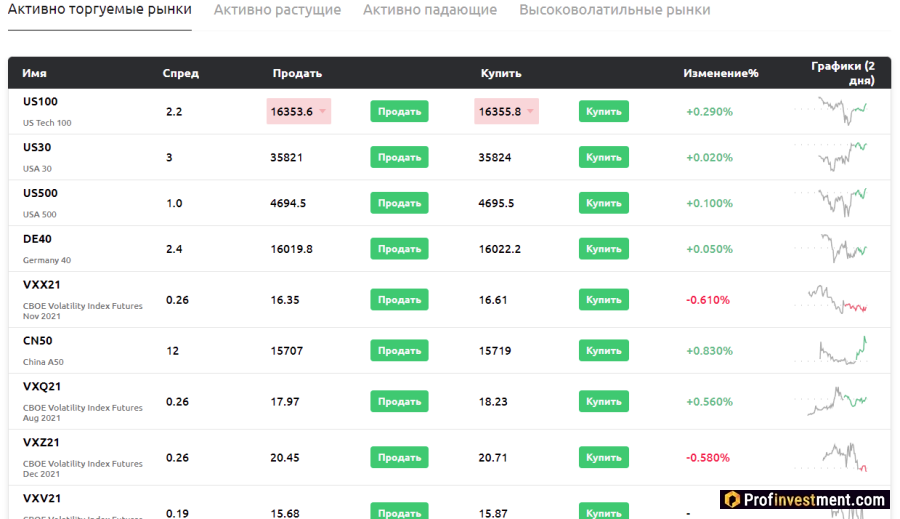Click Купить button for US500
900x519 pixels.
[604, 203]
